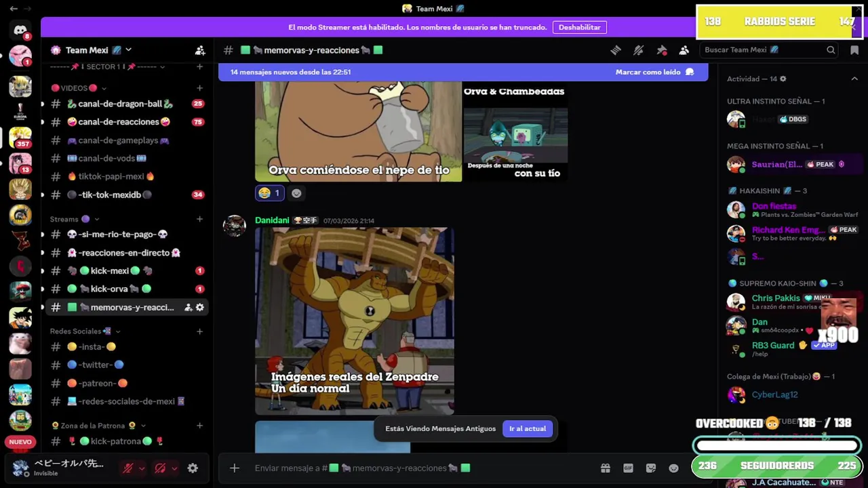Toggle the laughing emoji reaction
Viewport: 868px width, 488px height.
[x=269, y=193]
